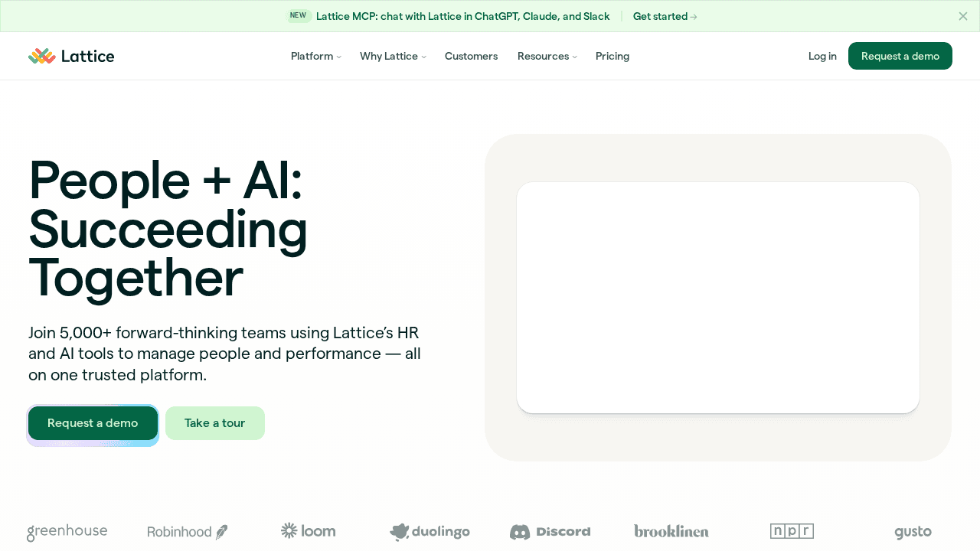Click the Take a tour button
The width and height of the screenshot is (980, 551).
(215, 423)
